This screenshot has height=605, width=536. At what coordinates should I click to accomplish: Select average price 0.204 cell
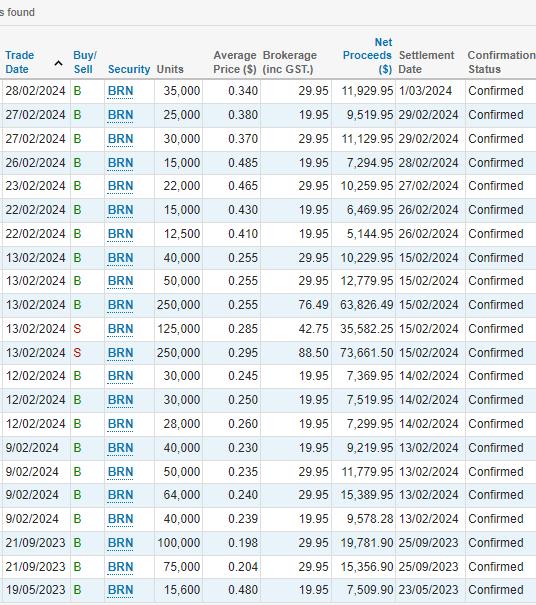(x=243, y=566)
